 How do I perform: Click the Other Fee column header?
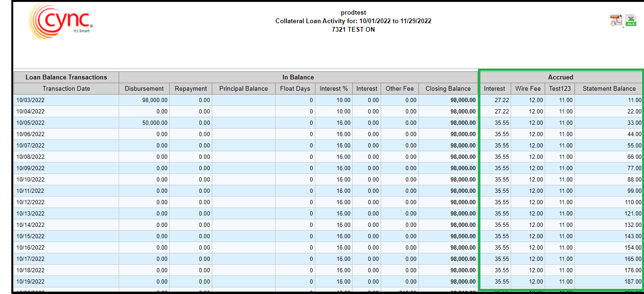point(400,88)
